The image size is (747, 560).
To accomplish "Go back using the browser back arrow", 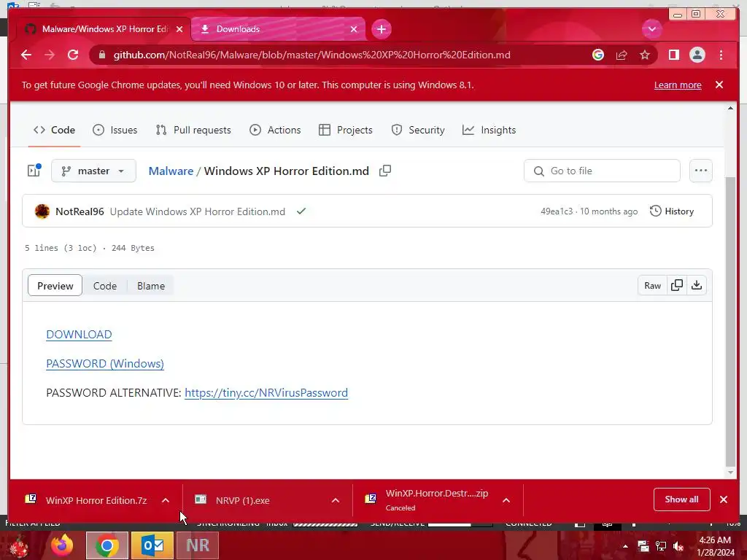I will click(x=26, y=55).
